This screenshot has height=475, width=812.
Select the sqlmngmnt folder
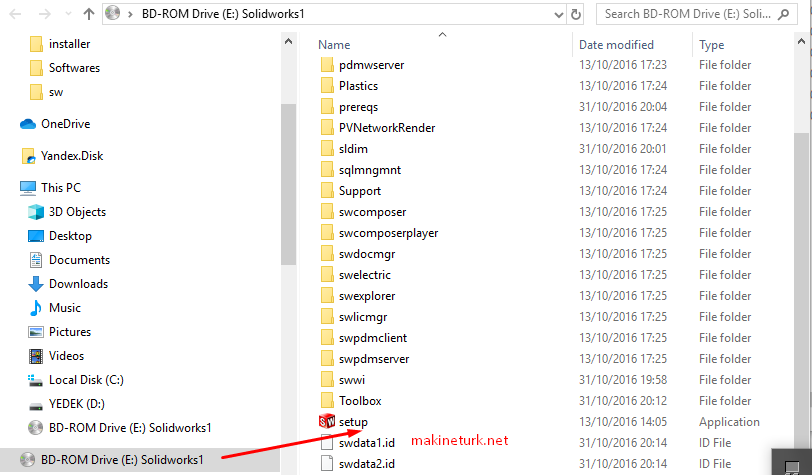[370, 170]
